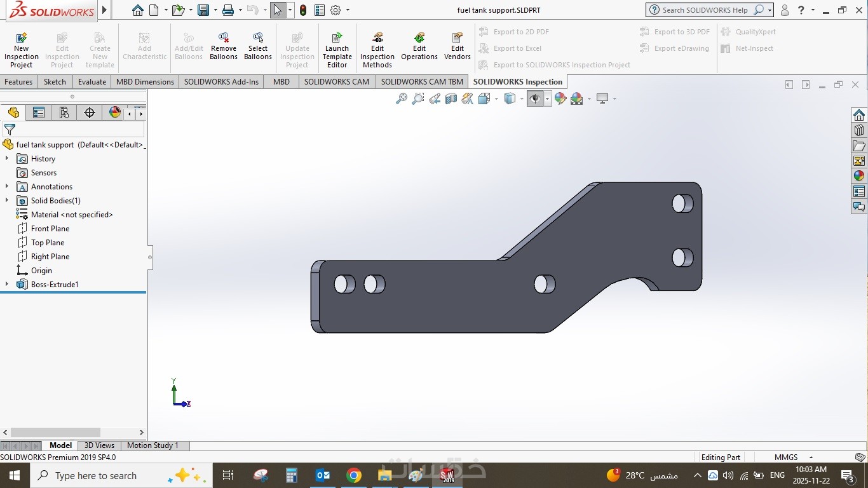Open Google Chrome from taskbar
868x488 pixels.
[x=354, y=475]
